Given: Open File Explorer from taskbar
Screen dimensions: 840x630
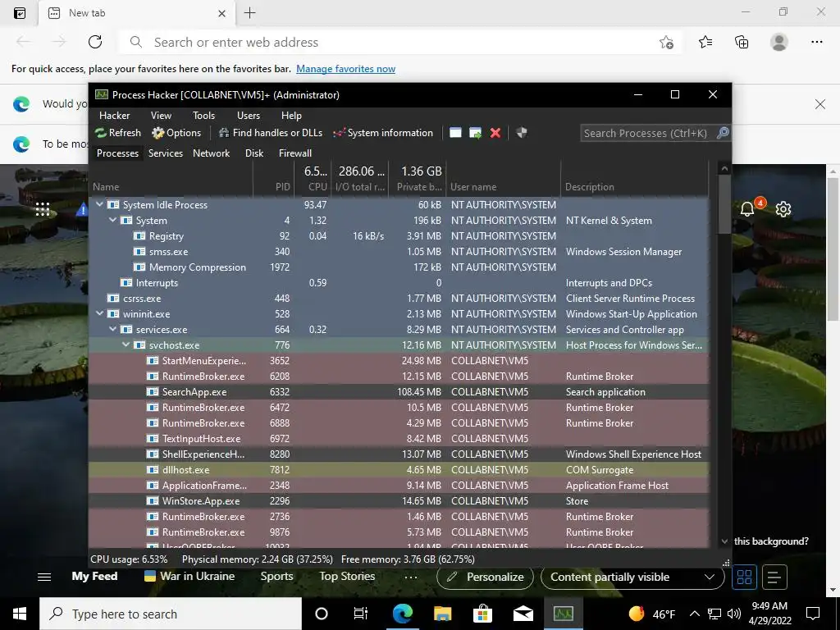Looking at the screenshot, I should coord(442,614).
